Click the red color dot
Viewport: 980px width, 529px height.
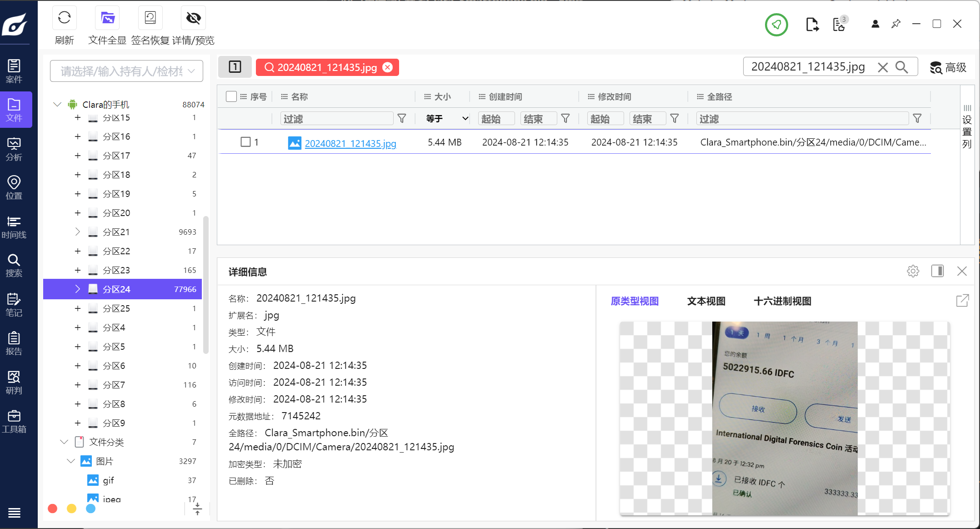tap(53, 509)
